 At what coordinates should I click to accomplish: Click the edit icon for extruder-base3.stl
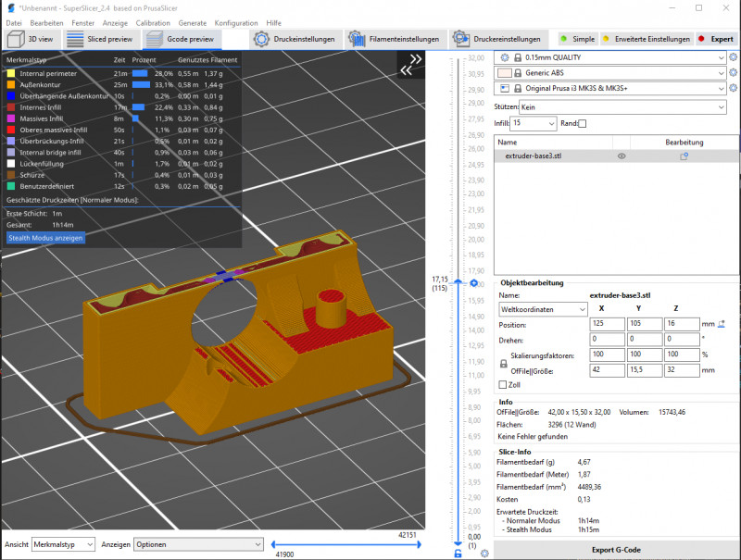(x=684, y=156)
